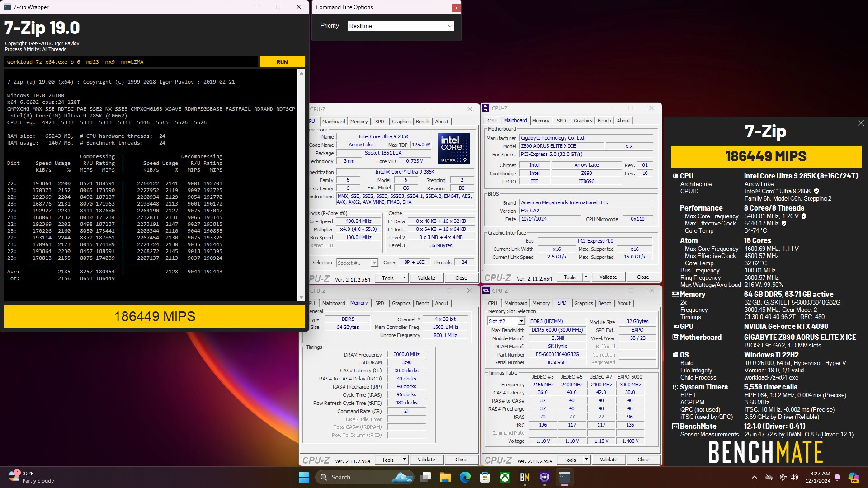This screenshot has width=868, height=488.
Task: Switch to the terminal taskbar icon
Action: click(565, 477)
